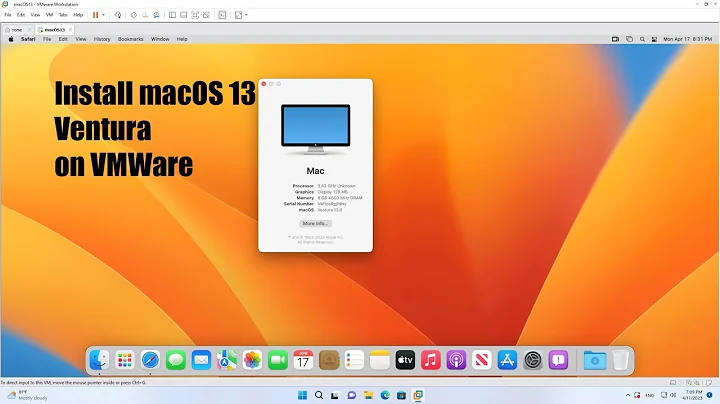The image size is (720, 404).
Task: Open Feedback Assistant in the dock
Action: 558,360
